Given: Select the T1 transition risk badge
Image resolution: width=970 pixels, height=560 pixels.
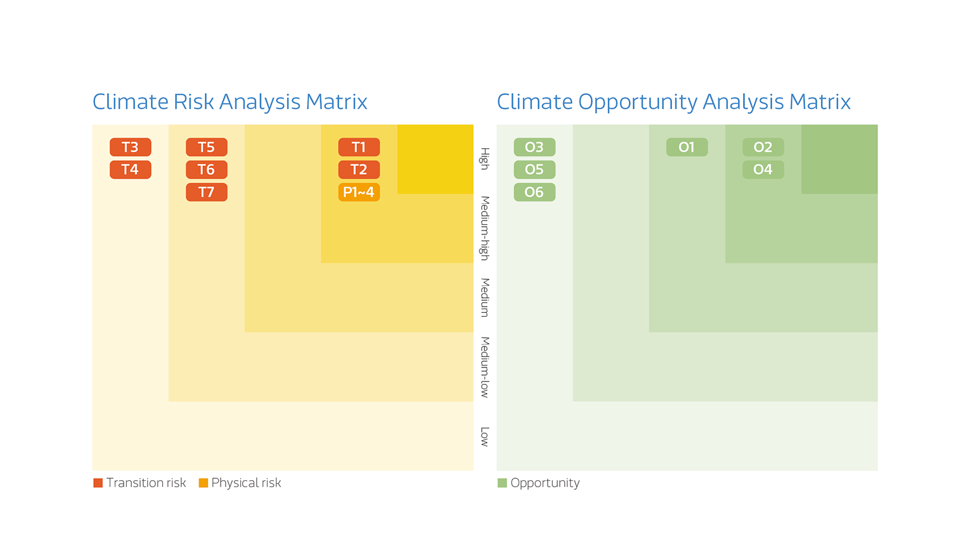Looking at the screenshot, I should 359,147.
